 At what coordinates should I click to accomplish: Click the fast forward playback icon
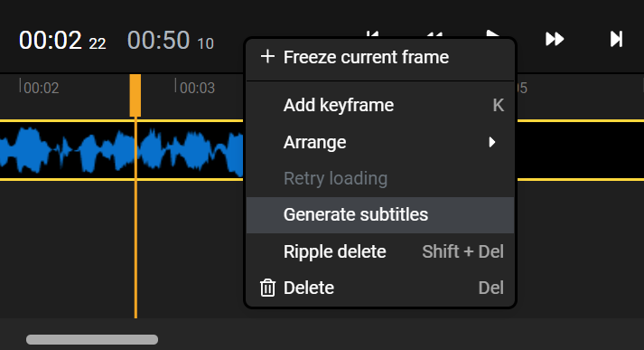(555, 39)
